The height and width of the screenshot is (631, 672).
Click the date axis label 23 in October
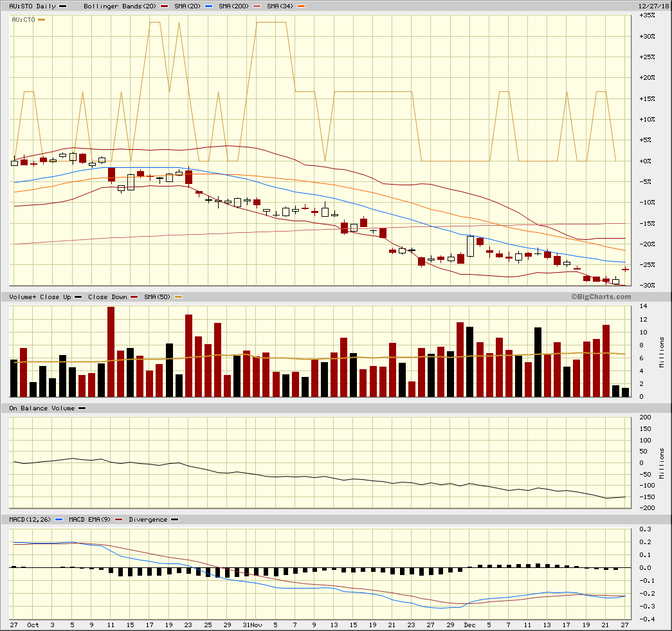click(188, 625)
